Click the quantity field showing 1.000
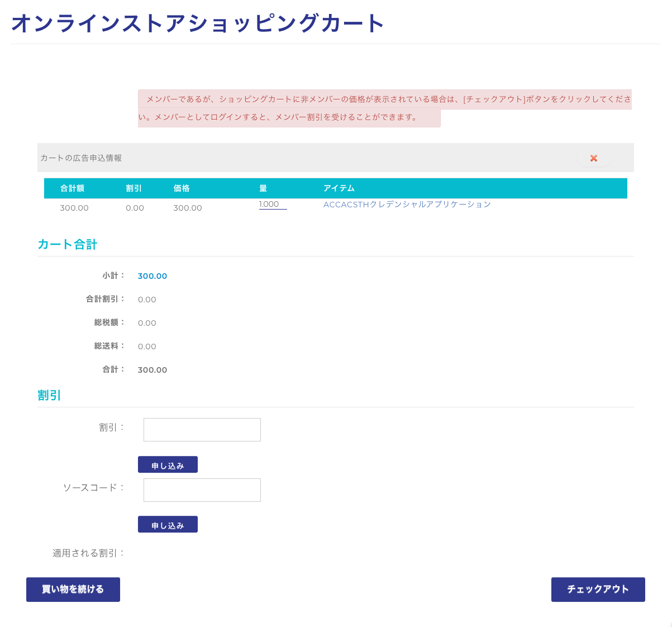The height and width of the screenshot is (627, 672). [x=273, y=205]
